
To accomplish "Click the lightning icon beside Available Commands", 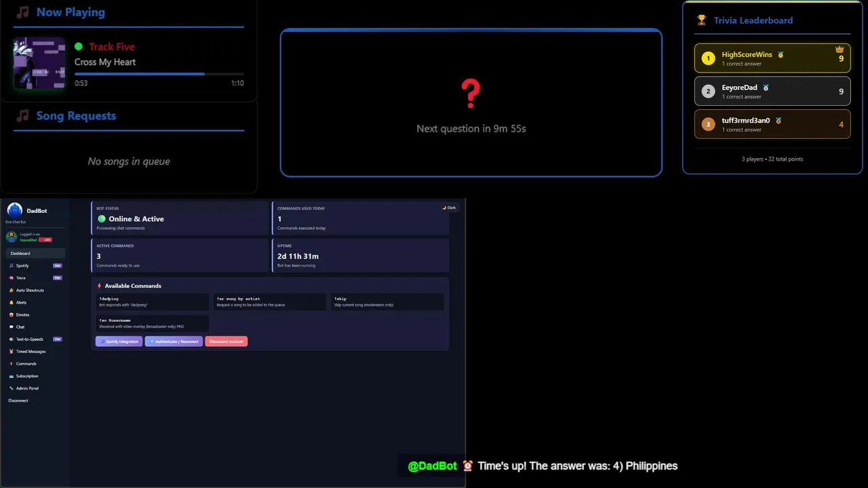I will (99, 286).
